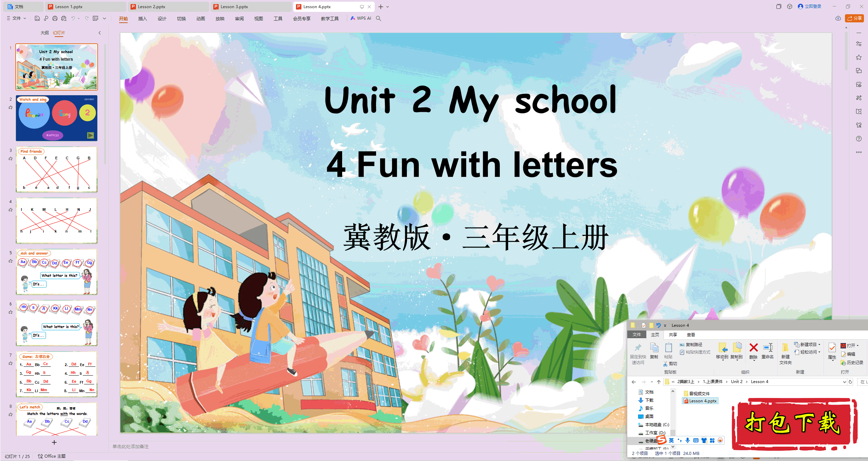Toggle the star marker under slide 3
Screen dimensions: 868x461
[11, 159]
